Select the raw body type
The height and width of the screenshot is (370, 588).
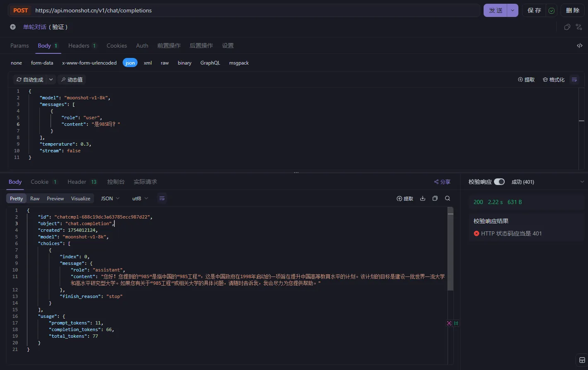pos(165,63)
